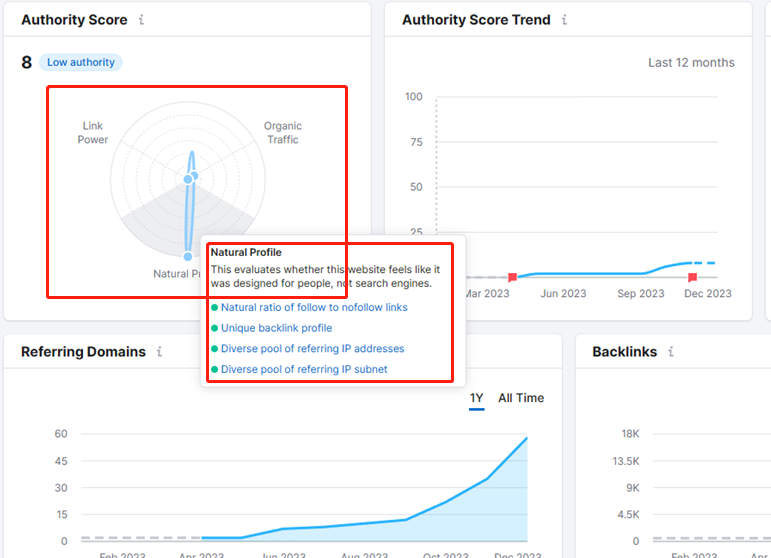Screen dimensions: 771x558
Task: Select the Natural Profile point on radar chart
Action: [188, 256]
